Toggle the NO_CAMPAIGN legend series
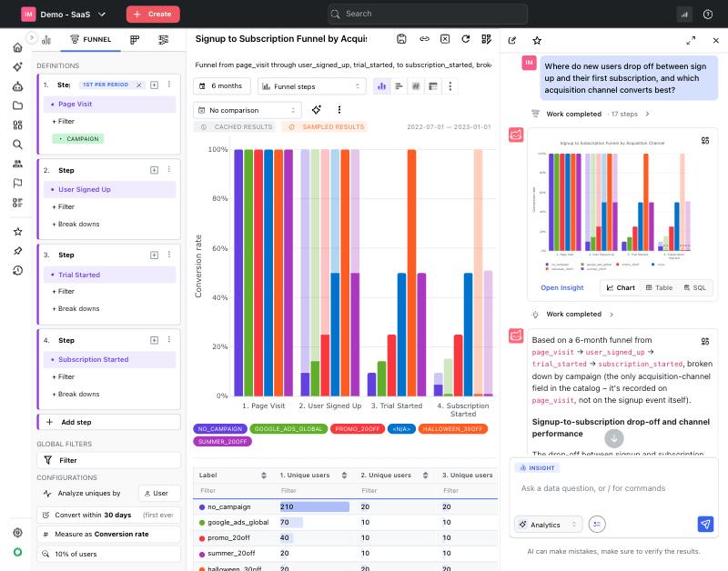Image resolution: width=728 pixels, height=571 pixels. pyautogui.click(x=220, y=429)
